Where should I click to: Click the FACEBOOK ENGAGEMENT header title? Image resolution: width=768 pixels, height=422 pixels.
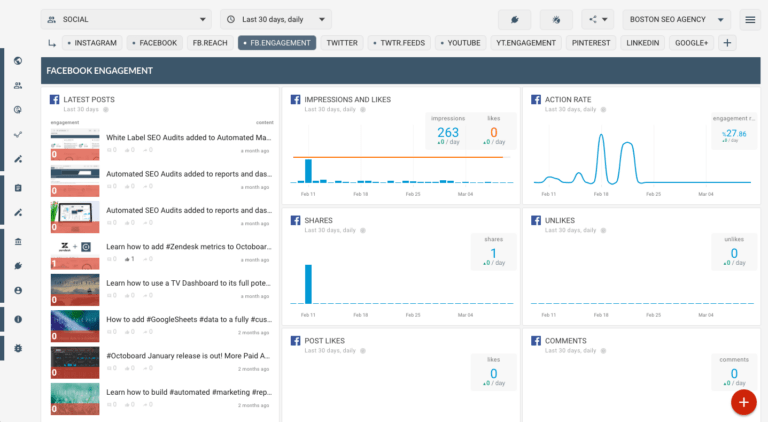[x=99, y=71]
